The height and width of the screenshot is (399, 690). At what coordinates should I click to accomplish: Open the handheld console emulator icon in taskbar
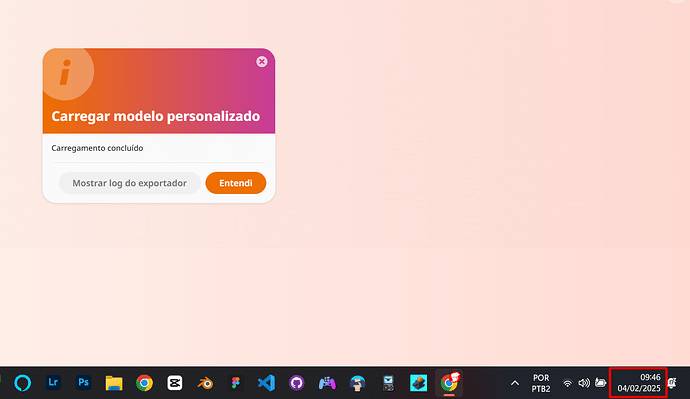click(x=388, y=383)
